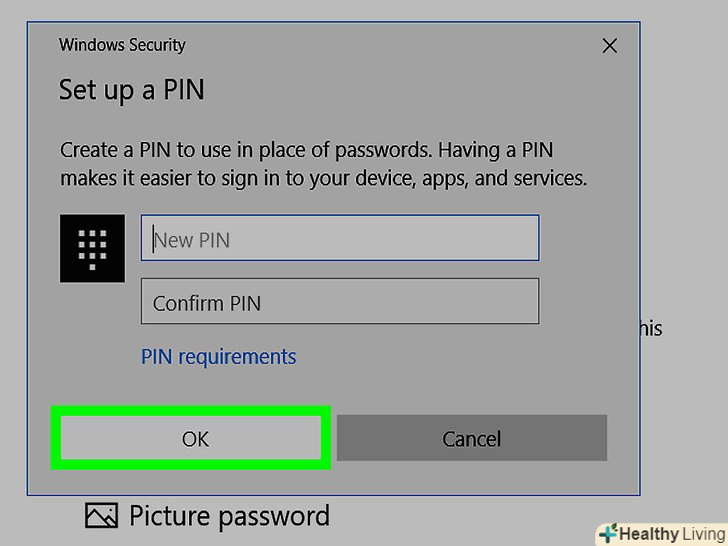This screenshot has height=546, width=728.
Task: Click the Windows Security title text
Action: [x=122, y=45]
